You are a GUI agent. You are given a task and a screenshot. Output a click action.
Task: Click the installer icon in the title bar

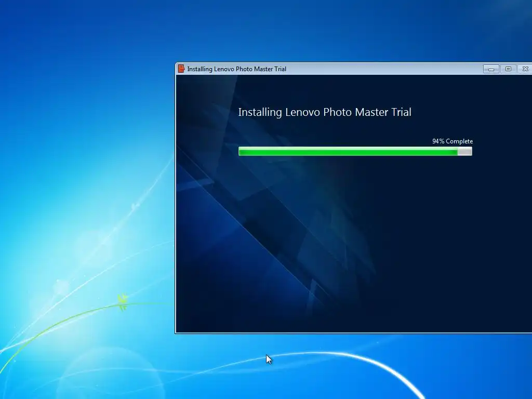click(x=181, y=69)
